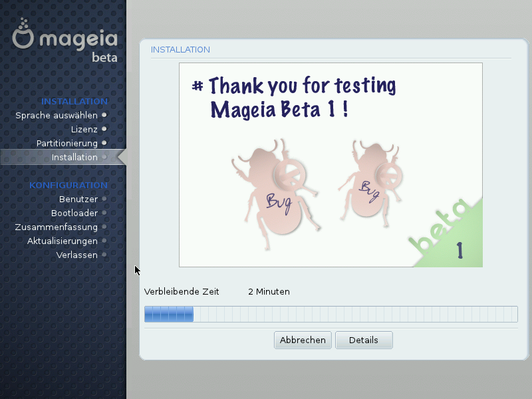Image resolution: width=532 pixels, height=399 pixels.
Task: Click the Verbleibende Zeit label
Action: click(x=182, y=291)
